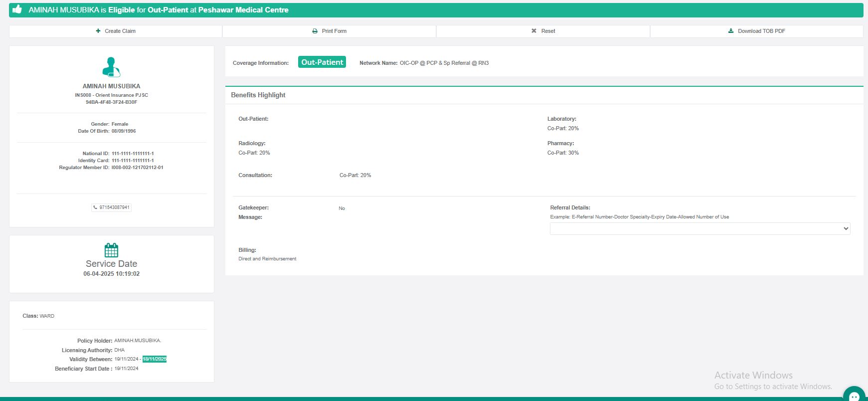Click the patient avatar icon
This screenshot has width=868, height=401.
pos(111,67)
